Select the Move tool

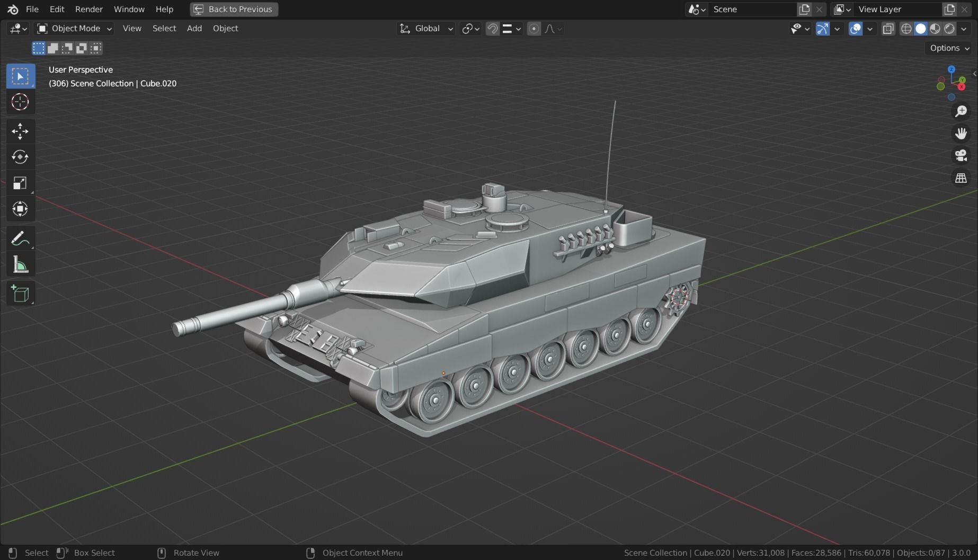(x=20, y=131)
